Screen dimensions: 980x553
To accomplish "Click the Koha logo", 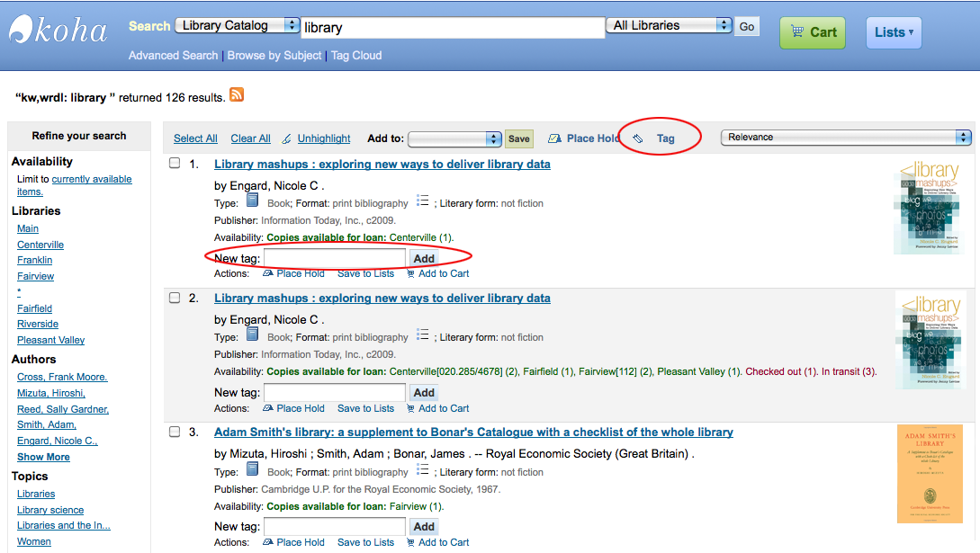I will click(x=58, y=30).
